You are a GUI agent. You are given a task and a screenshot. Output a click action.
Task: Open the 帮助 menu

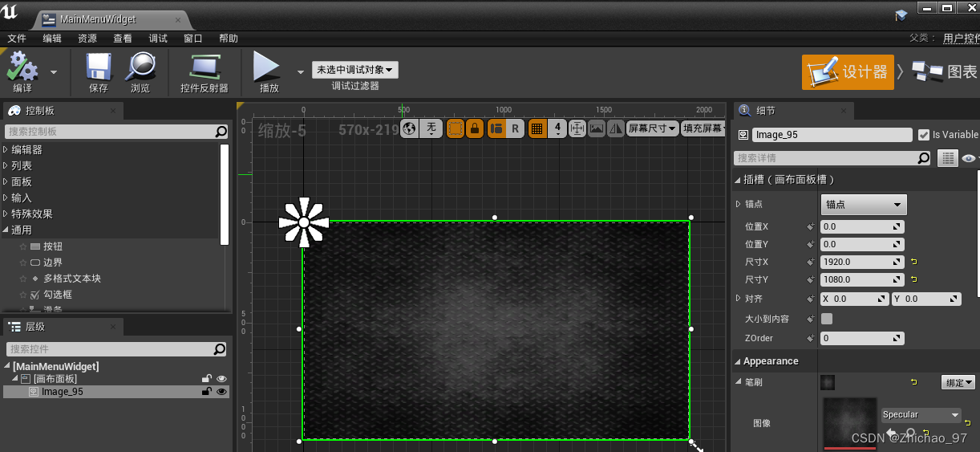coord(229,39)
